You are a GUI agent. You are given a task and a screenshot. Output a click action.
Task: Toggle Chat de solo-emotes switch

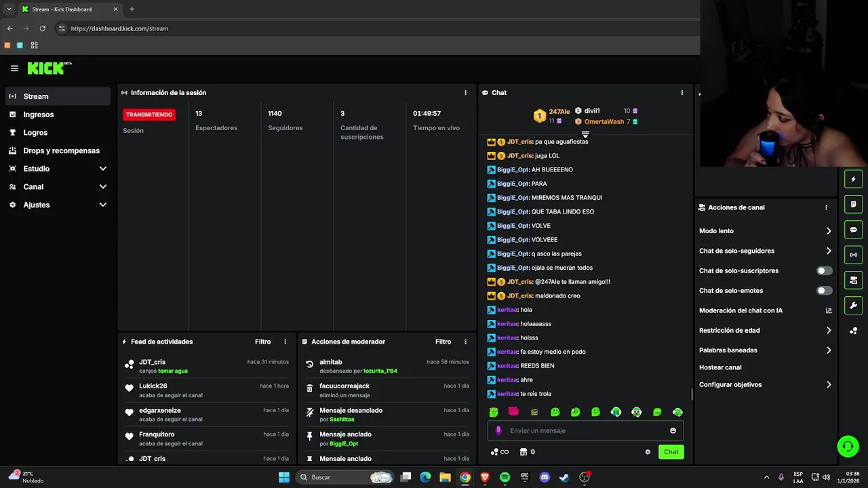824,291
